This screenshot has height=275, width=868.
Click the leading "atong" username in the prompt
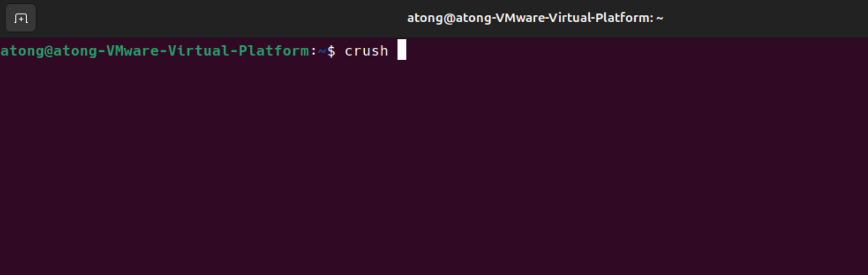[22, 51]
